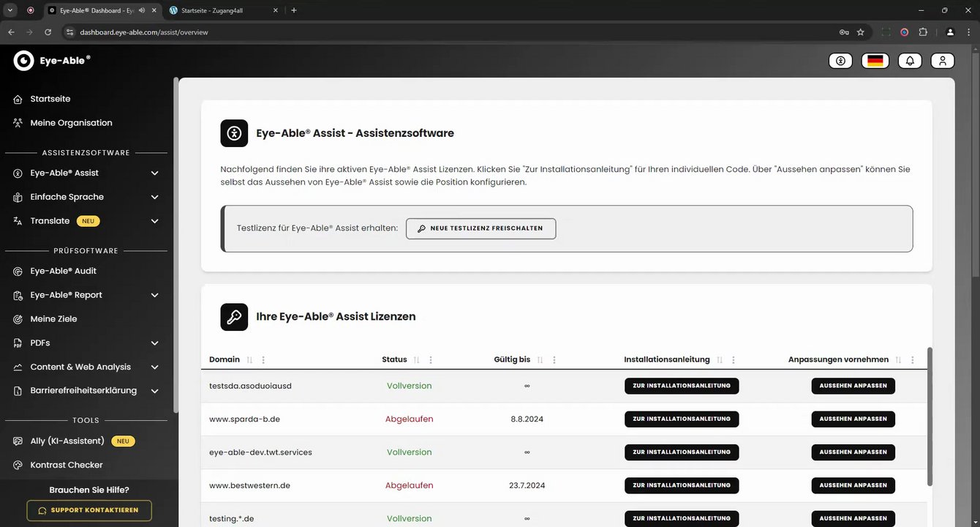
Task: Click Vollversion status of eye-able-dev.twt.services
Action: (410, 452)
